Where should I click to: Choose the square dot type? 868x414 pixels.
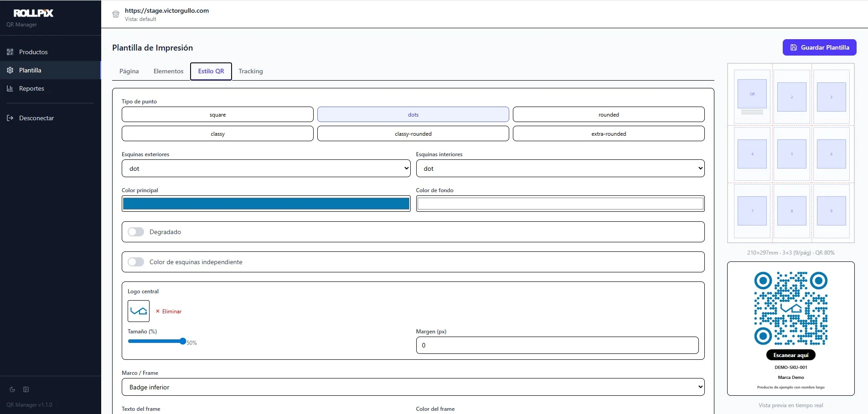(217, 114)
